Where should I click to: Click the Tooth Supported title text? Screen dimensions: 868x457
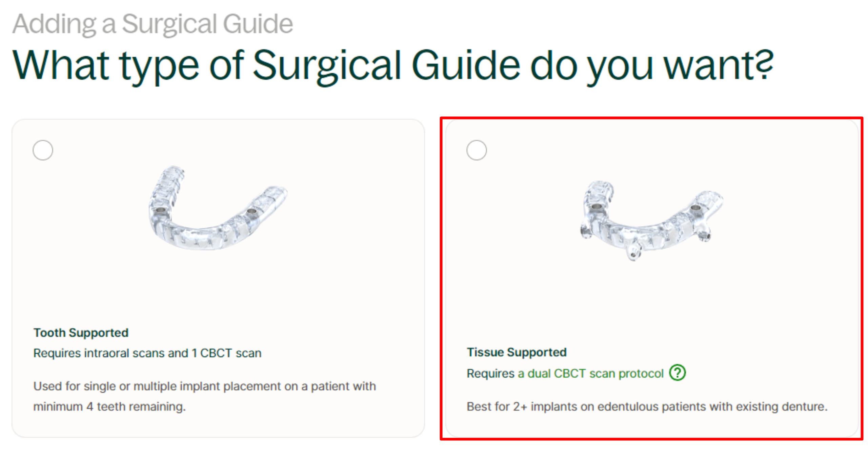click(81, 332)
